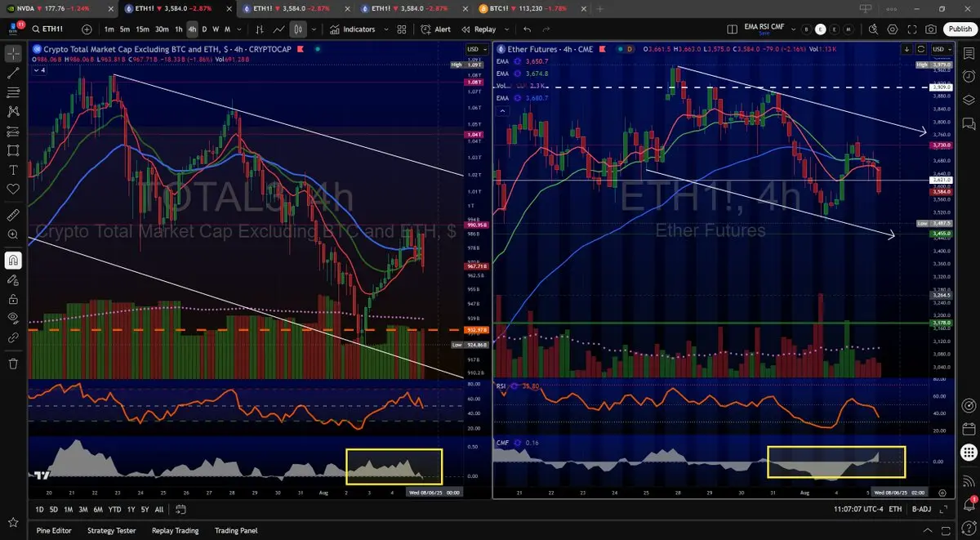
Task: Open the icons and favorites heart tool
Action: pyautogui.click(x=13, y=189)
